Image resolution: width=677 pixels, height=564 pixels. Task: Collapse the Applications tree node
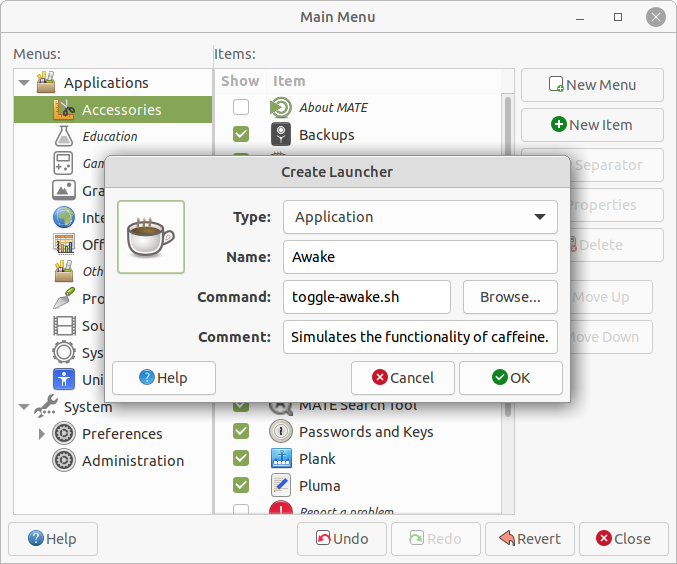click(x=24, y=82)
